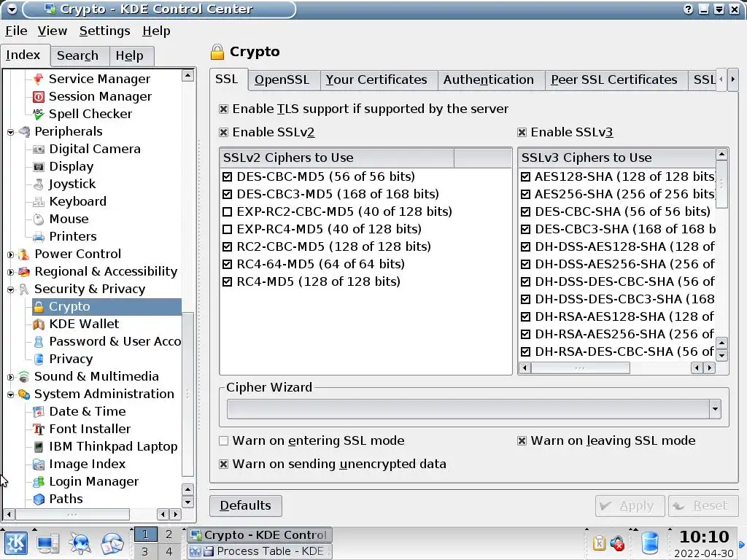Click the Login Manager icon
747x560 pixels.
pyautogui.click(x=39, y=481)
